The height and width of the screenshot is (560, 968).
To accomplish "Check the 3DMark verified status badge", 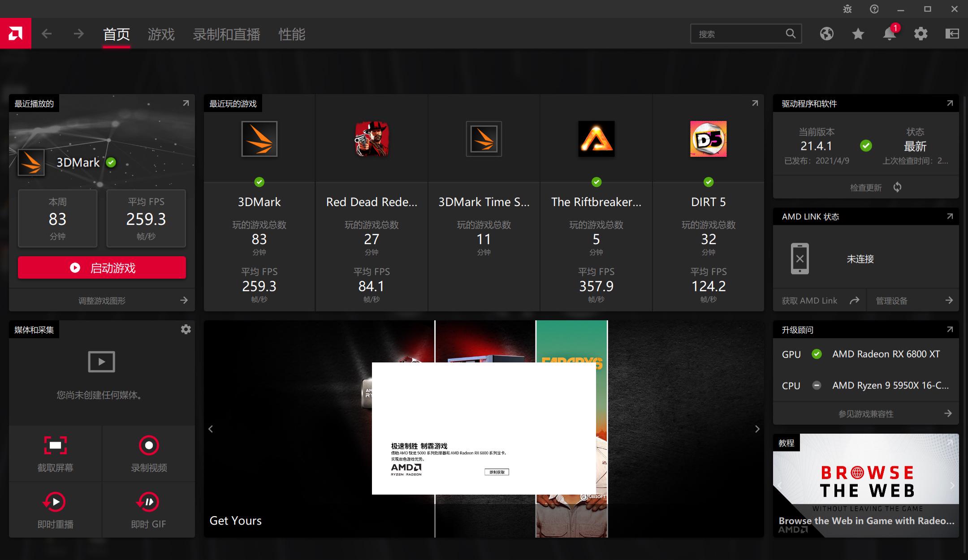I will 111,163.
